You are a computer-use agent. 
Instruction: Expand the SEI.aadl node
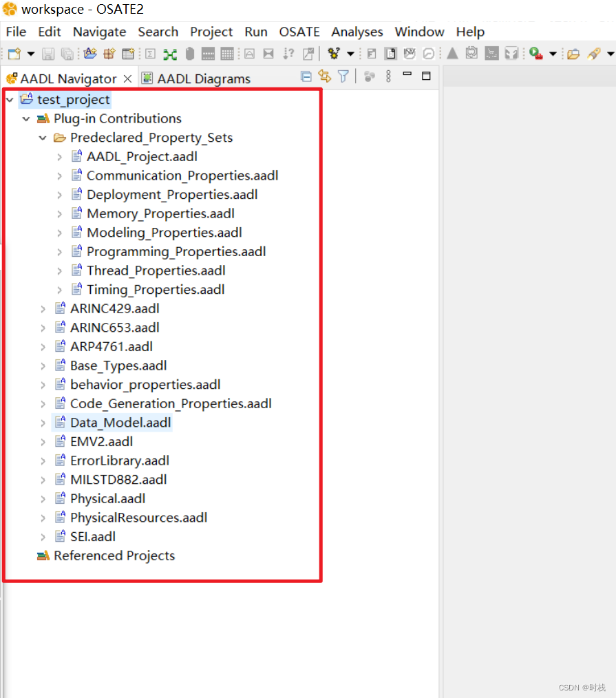coord(43,537)
